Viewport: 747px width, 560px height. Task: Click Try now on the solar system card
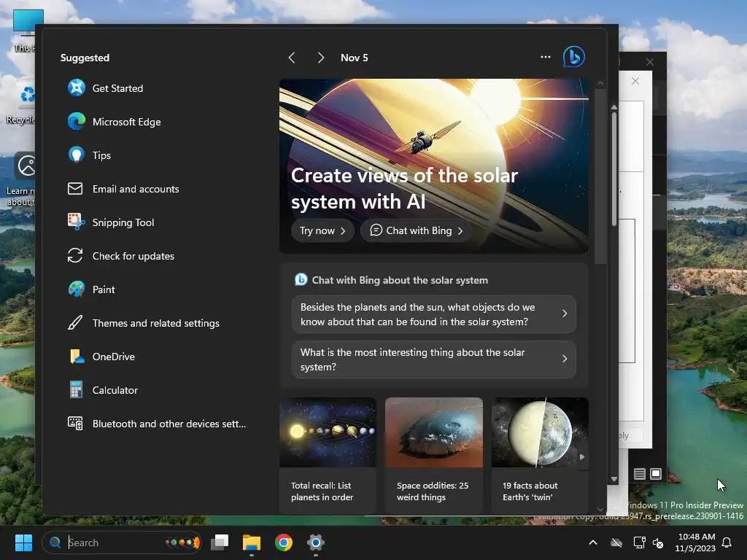[x=322, y=230]
